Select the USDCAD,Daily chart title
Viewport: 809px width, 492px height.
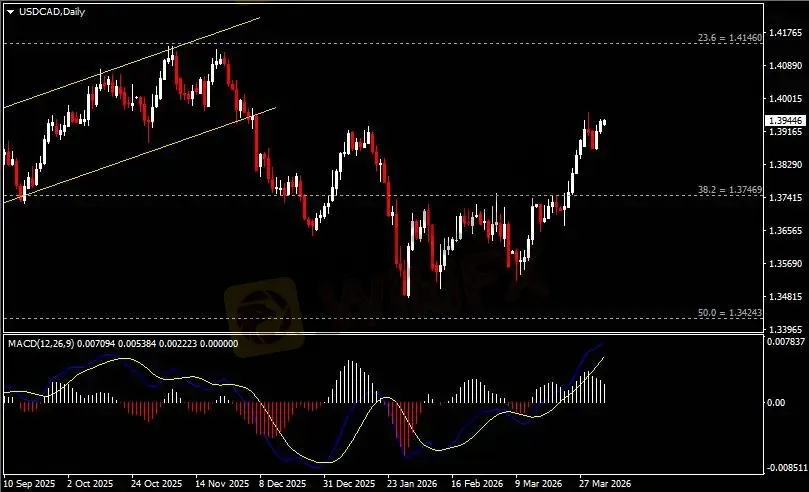tap(52, 11)
